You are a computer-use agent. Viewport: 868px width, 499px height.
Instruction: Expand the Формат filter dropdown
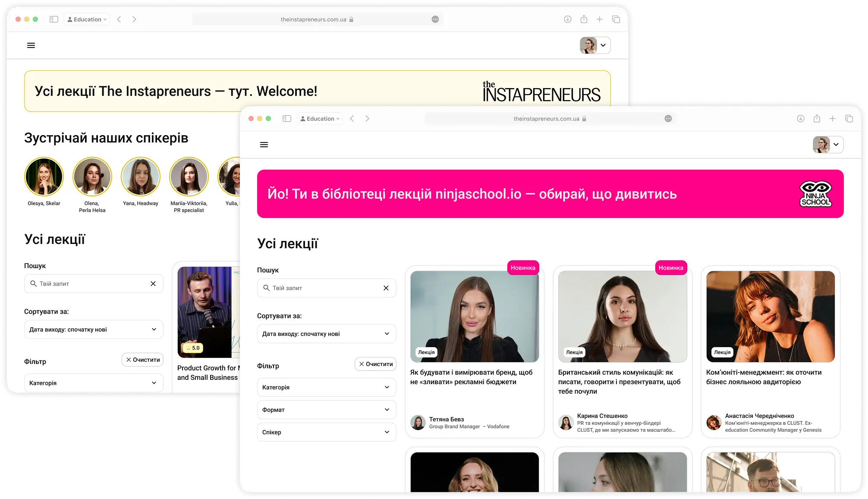tap(327, 410)
